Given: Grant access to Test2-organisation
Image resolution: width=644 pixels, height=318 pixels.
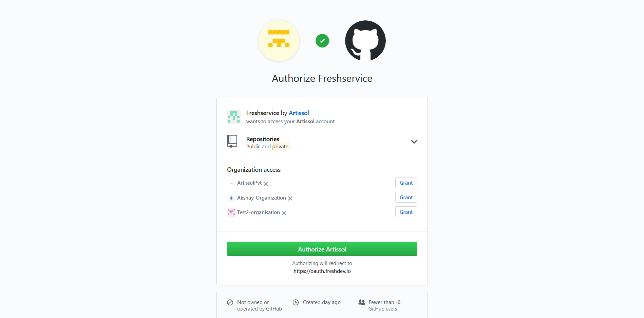Looking at the screenshot, I should tap(406, 212).
